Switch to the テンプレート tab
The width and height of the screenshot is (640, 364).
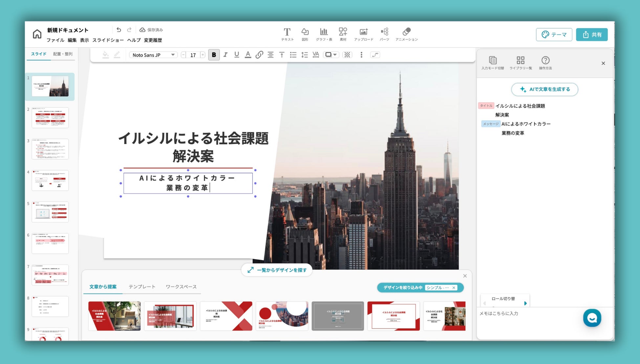point(142,287)
